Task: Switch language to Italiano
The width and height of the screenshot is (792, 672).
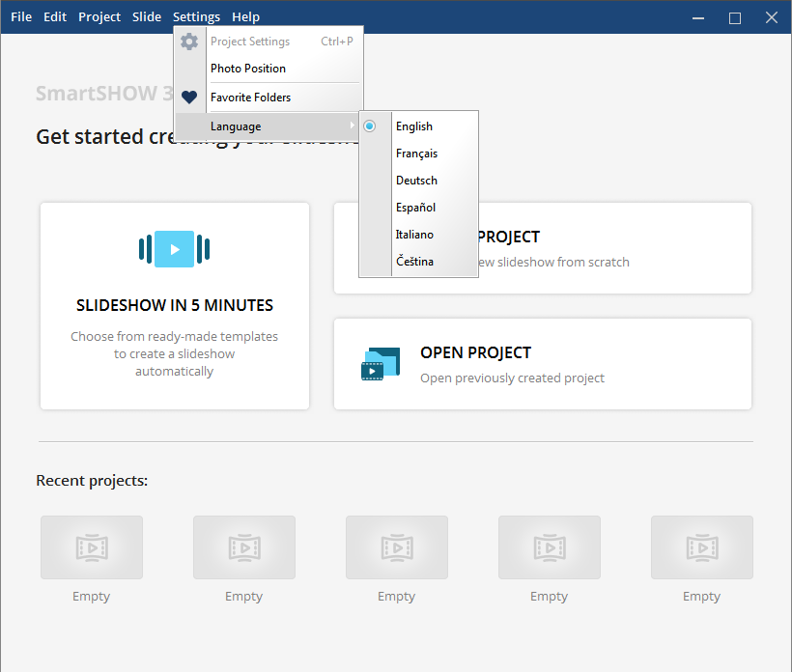Action: click(419, 235)
